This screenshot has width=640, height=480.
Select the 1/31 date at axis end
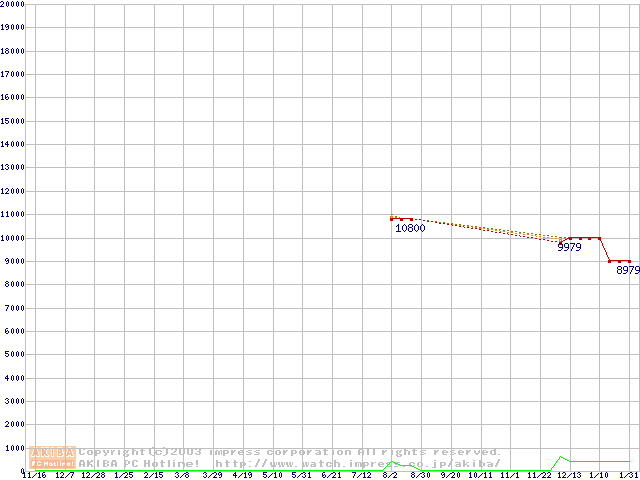coord(626,475)
